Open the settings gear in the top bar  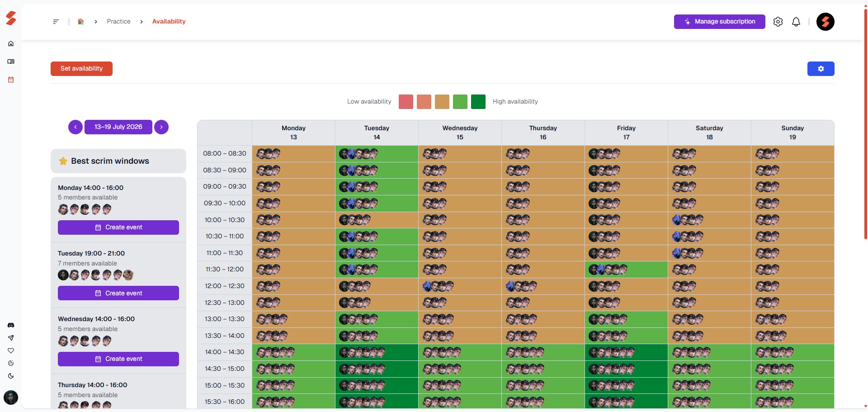(778, 22)
